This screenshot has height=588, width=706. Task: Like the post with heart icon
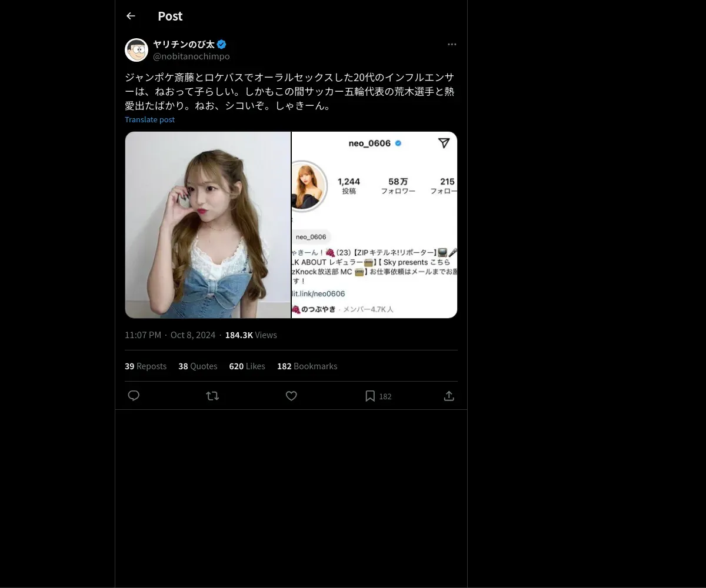(291, 396)
